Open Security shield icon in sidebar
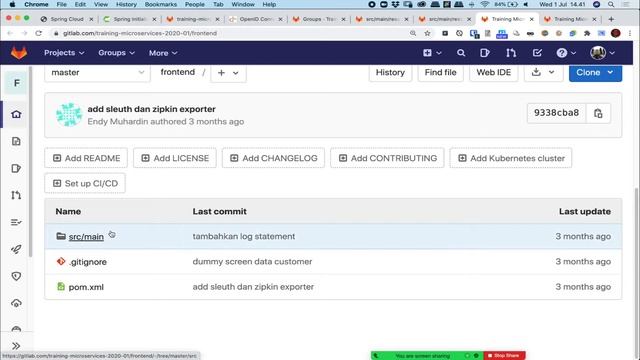Screen dimensions: 640x360 point(16,276)
